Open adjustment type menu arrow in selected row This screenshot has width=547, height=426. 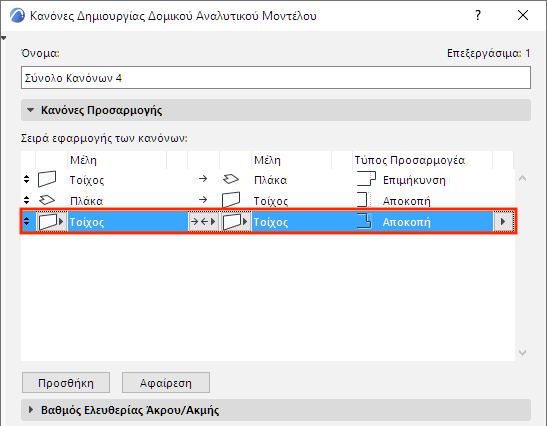point(503,222)
